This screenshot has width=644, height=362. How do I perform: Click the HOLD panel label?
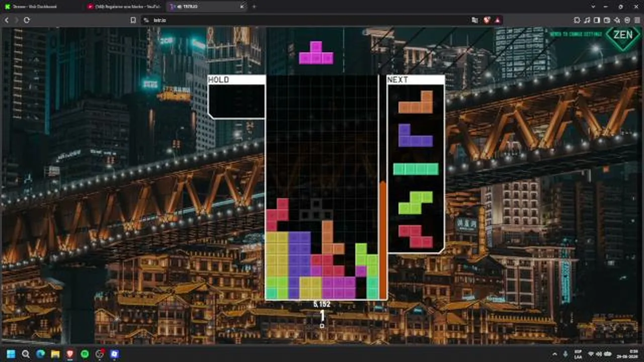click(218, 79)
